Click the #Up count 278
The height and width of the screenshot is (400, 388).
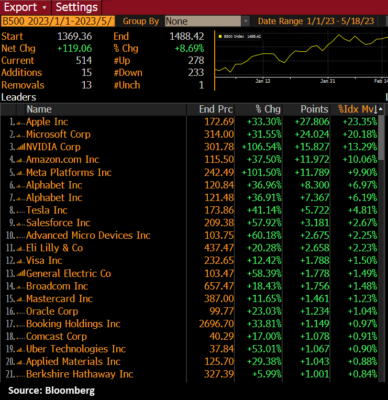[196, 60]
